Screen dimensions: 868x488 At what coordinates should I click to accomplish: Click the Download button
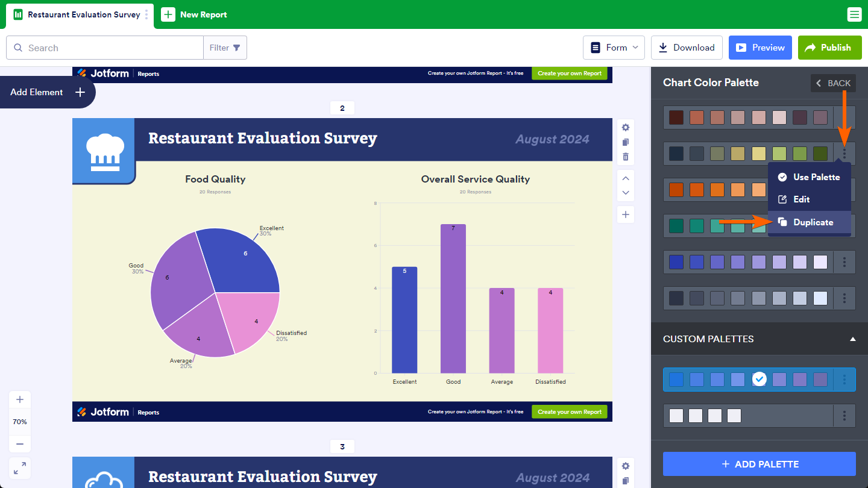click(687, 48)
